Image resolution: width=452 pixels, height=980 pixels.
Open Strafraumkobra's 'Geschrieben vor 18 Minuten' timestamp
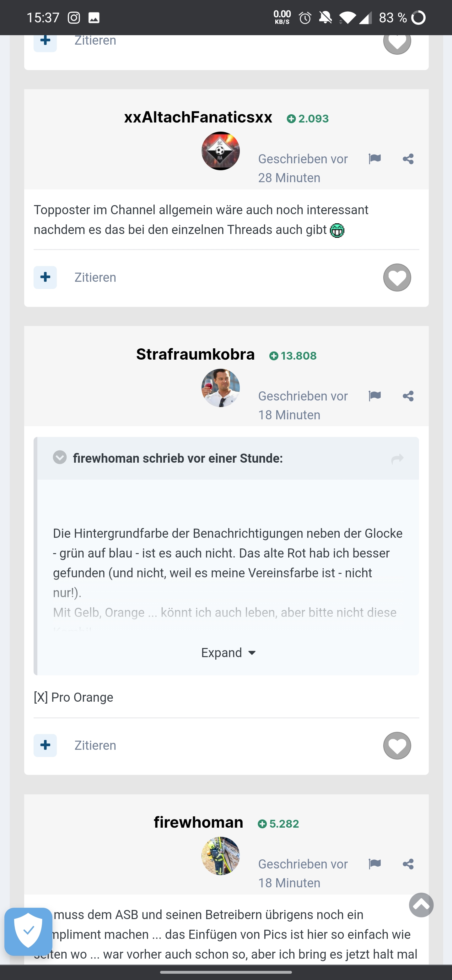[303, 405]
